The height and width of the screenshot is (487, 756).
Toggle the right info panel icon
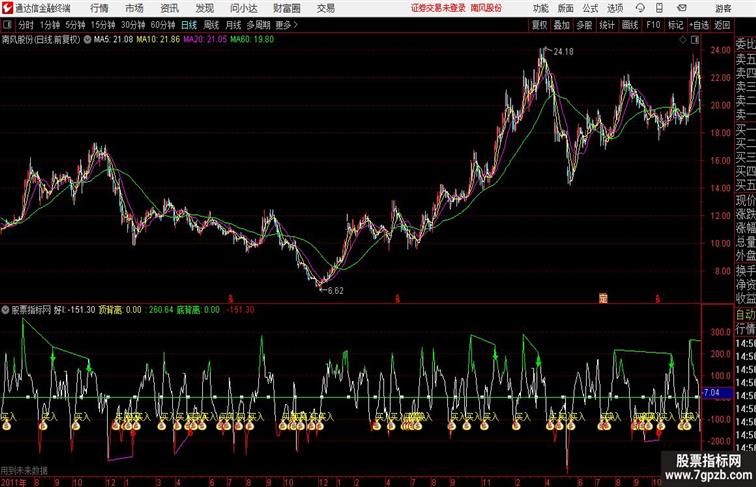(x=695, y=40)
